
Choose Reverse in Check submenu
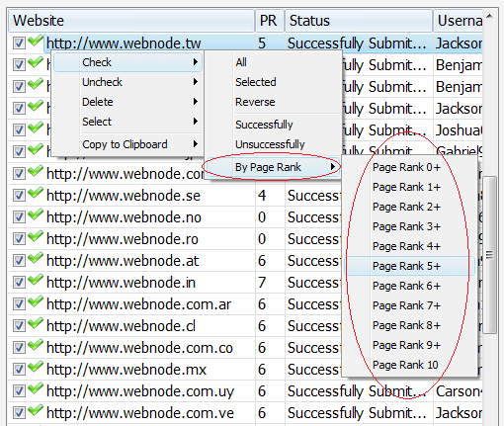coord(273,102)
